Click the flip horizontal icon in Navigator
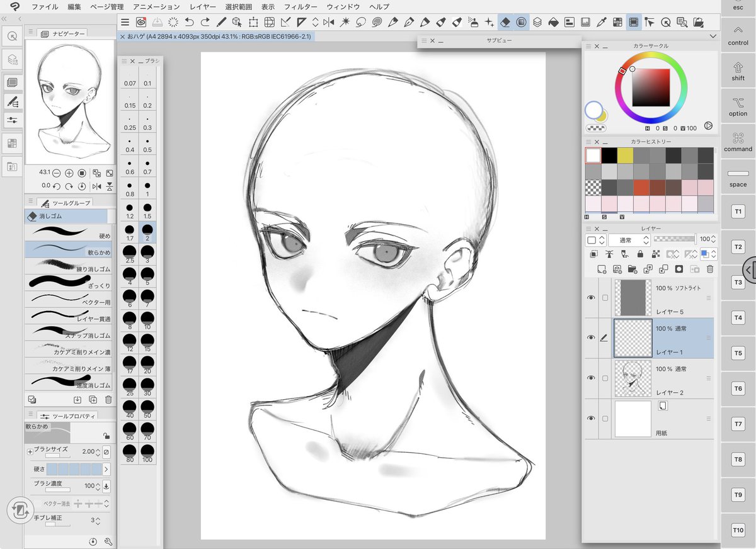The height and width of the screenshot is (549, 756). point(96,186)
